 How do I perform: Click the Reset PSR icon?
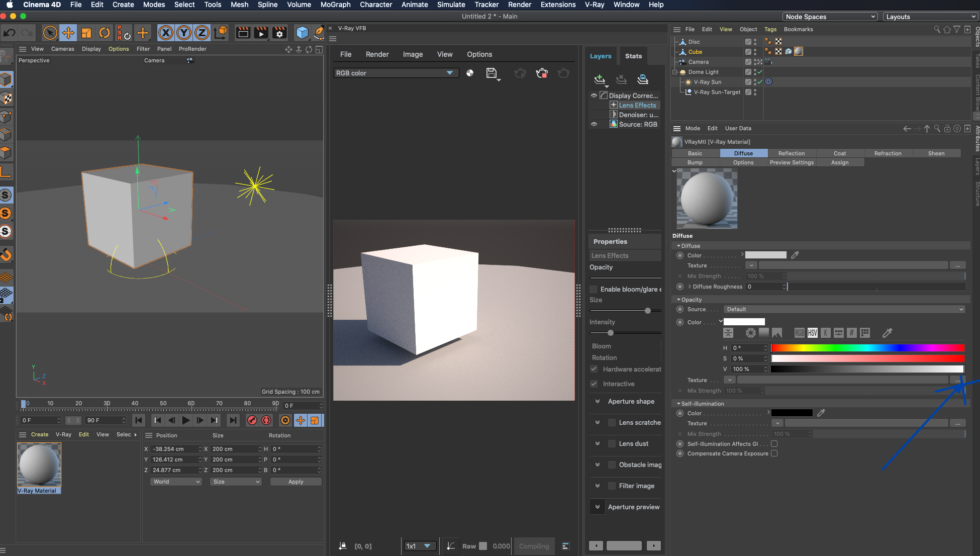[x=124, y=33]
